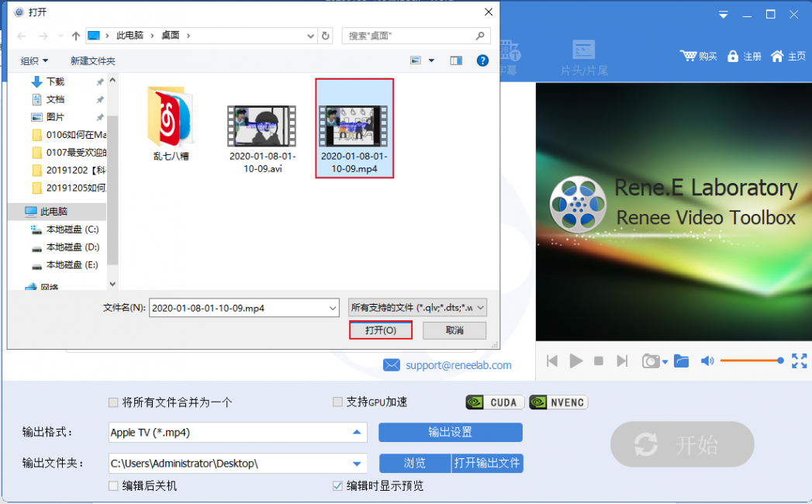
Task: Check 编辑后关机 checkbox
Action: click(113, 486)
